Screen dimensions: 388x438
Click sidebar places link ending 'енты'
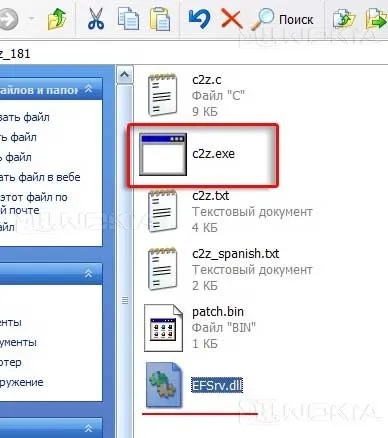coord(11,322)
